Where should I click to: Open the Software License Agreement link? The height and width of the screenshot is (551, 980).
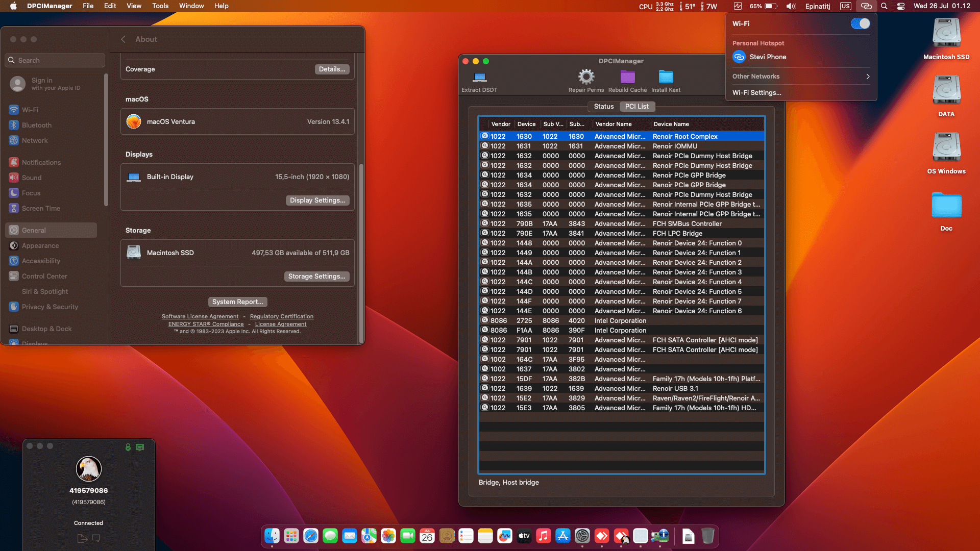200,316
